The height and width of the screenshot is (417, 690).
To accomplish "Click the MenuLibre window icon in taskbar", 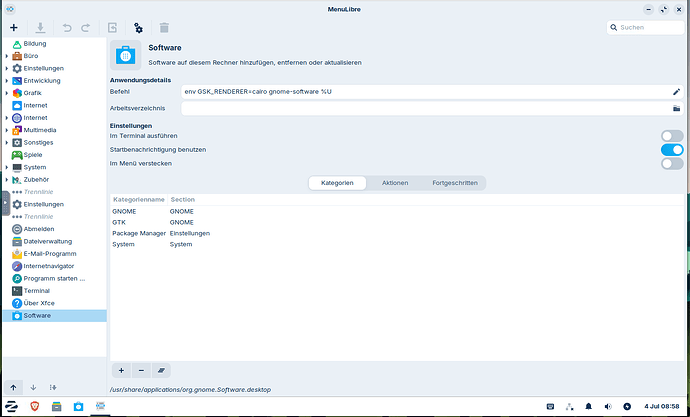I will (x=100, y=406).
